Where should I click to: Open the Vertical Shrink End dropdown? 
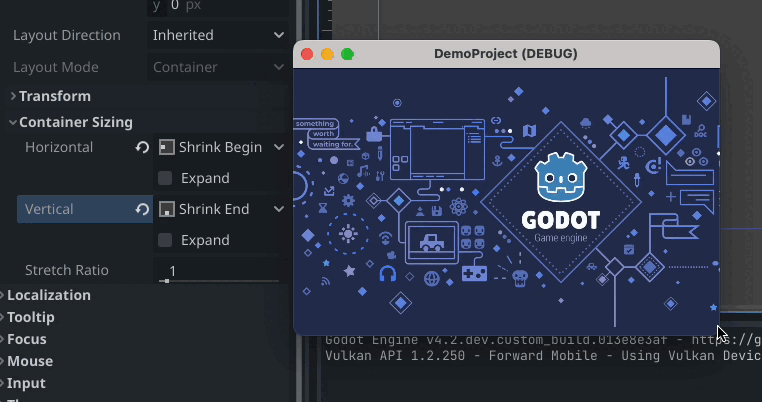pos(221,209)
